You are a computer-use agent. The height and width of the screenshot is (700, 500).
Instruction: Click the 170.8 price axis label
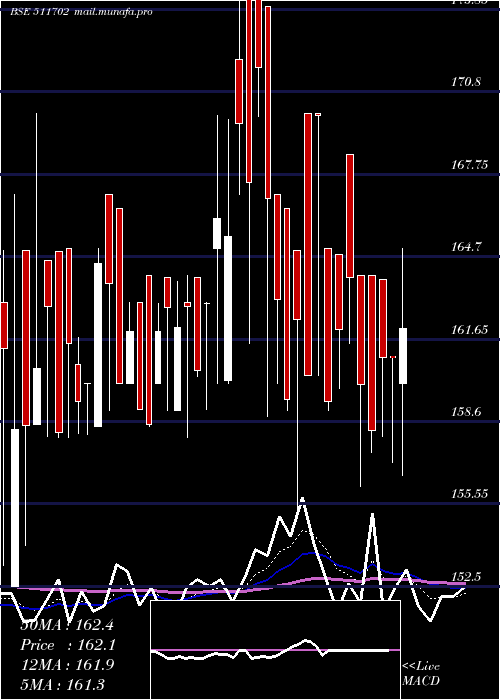[466, 82]
